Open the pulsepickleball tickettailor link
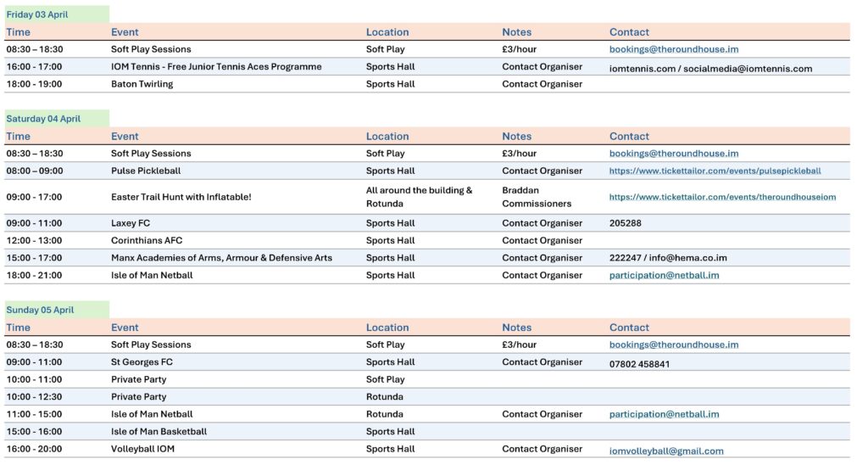 [715, 171]
